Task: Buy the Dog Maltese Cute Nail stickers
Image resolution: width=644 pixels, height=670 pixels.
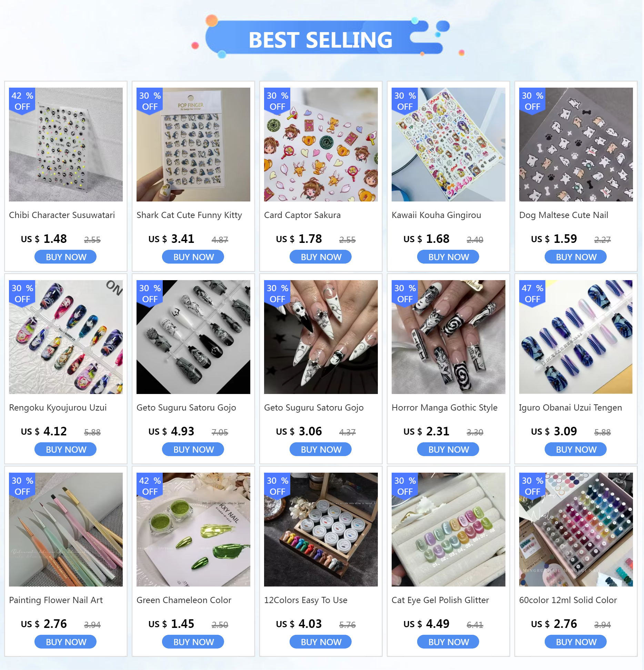Action: tap(576, 257)
